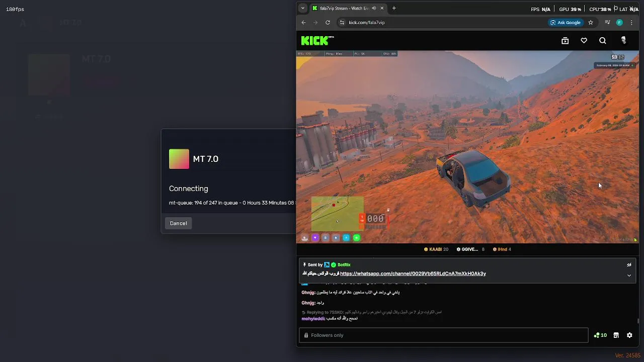This screenshot has width=644, height=362.
Task: Click the pin icon beside Sent by
Action: (304, 265)
